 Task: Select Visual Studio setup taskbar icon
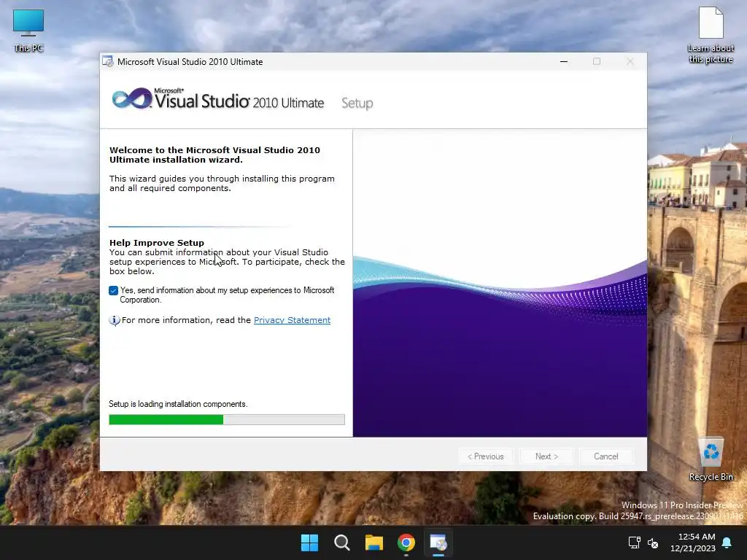click(438, 542)
